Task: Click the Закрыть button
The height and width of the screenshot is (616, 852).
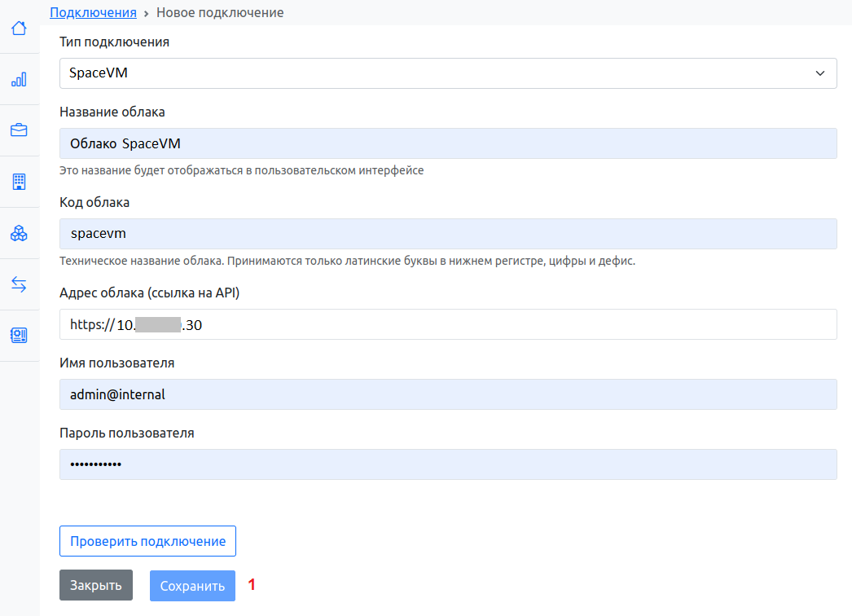Action: 96,585
